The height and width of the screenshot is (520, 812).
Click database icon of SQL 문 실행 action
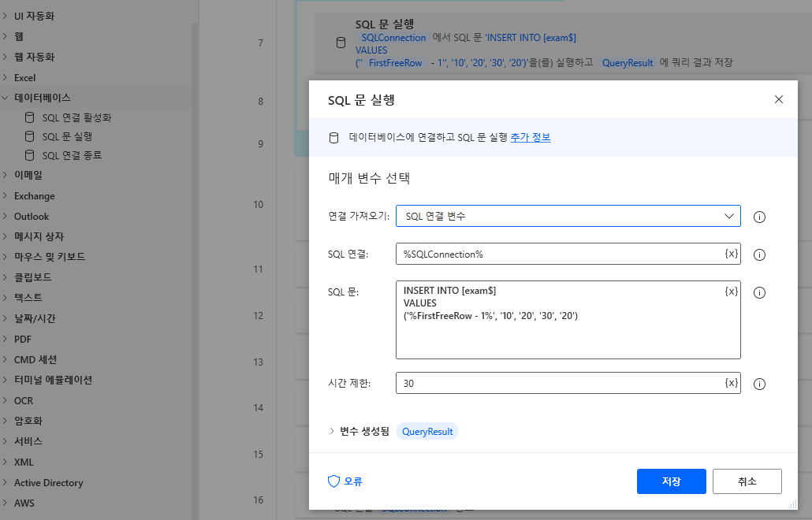[x=29, y=136]
